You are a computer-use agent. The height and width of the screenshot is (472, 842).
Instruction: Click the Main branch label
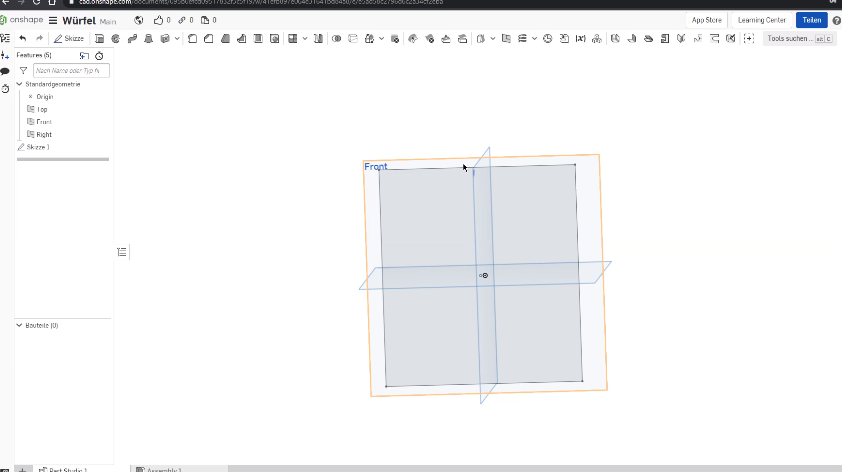[x=108, y=21]
